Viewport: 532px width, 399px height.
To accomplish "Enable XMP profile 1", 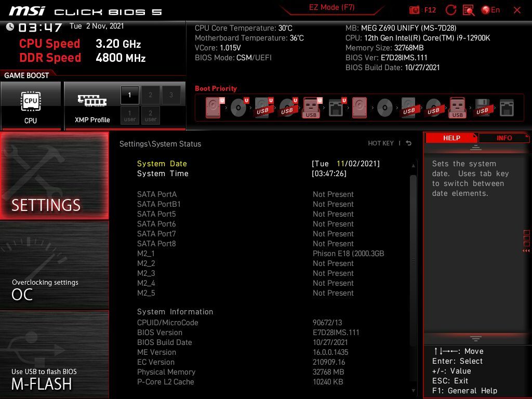I will pyautogui.click(x=129, y=95).
